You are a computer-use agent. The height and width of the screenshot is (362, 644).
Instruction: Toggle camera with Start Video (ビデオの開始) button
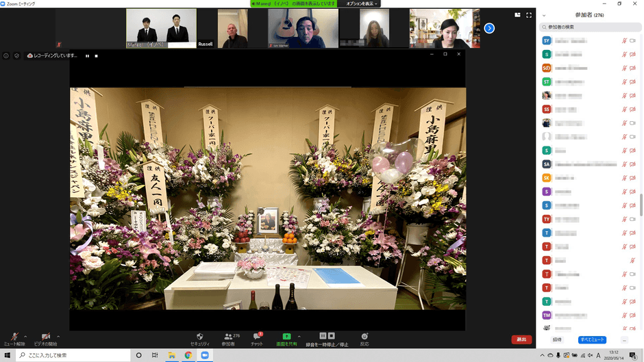(45, 337)
